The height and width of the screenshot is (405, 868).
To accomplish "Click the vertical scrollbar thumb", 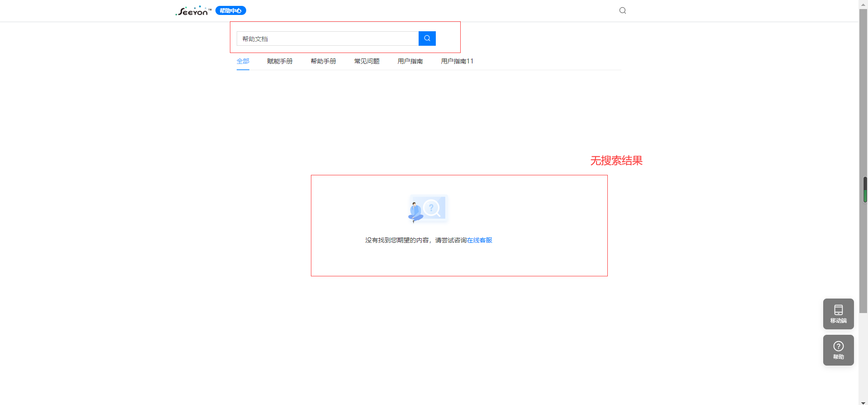I will 863,161.
